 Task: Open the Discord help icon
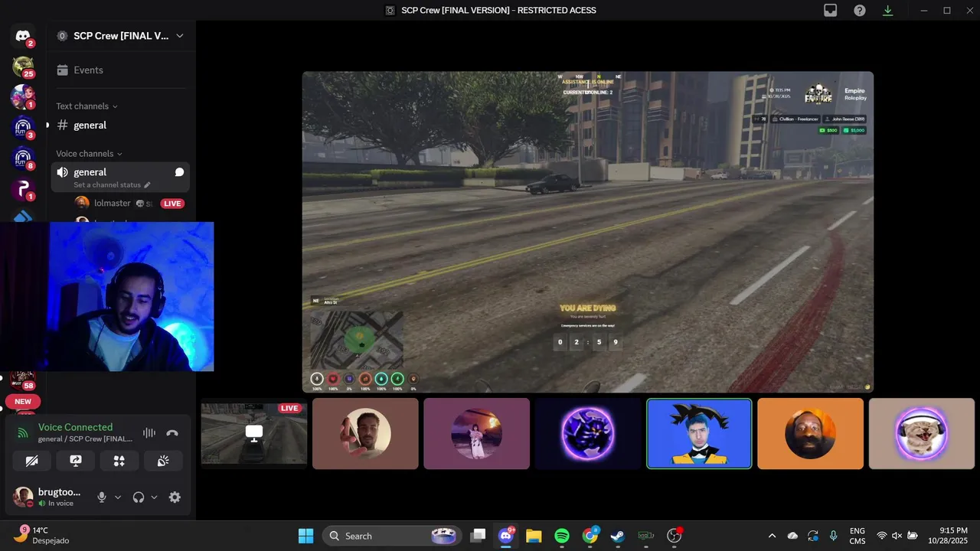coord(860,10)
